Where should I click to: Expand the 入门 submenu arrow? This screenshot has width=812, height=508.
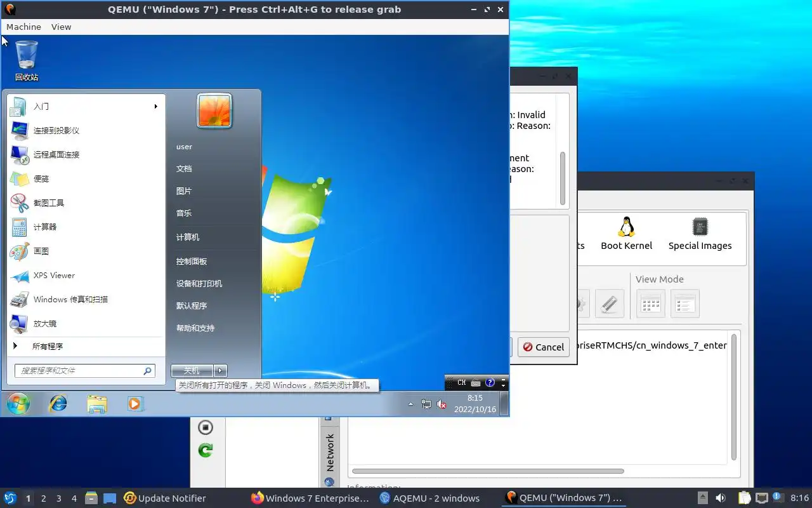(x=155, y=106)
